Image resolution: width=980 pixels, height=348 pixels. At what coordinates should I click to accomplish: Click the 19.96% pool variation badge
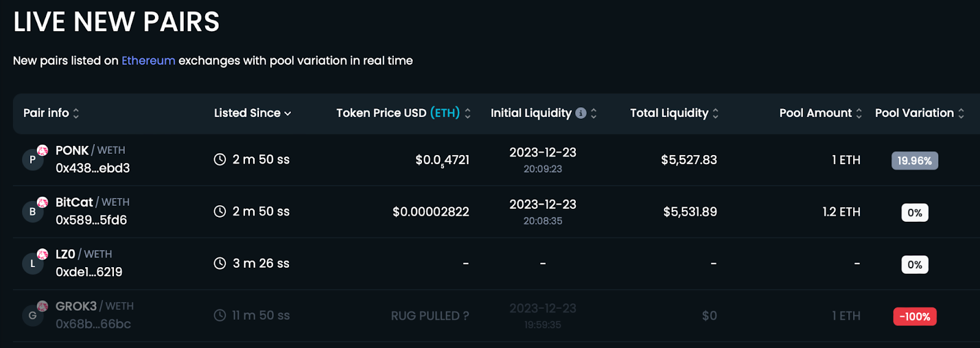click(914, 161)
